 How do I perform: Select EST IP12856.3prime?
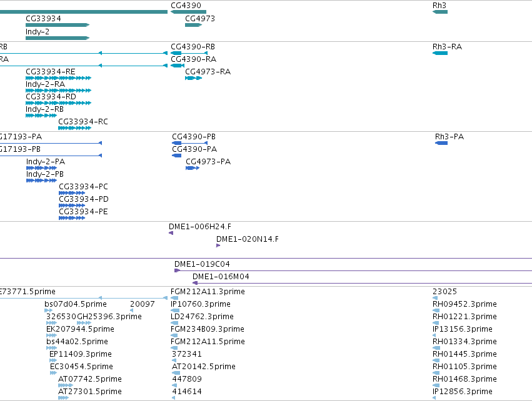pyautogui.click(x=463, y=392)
